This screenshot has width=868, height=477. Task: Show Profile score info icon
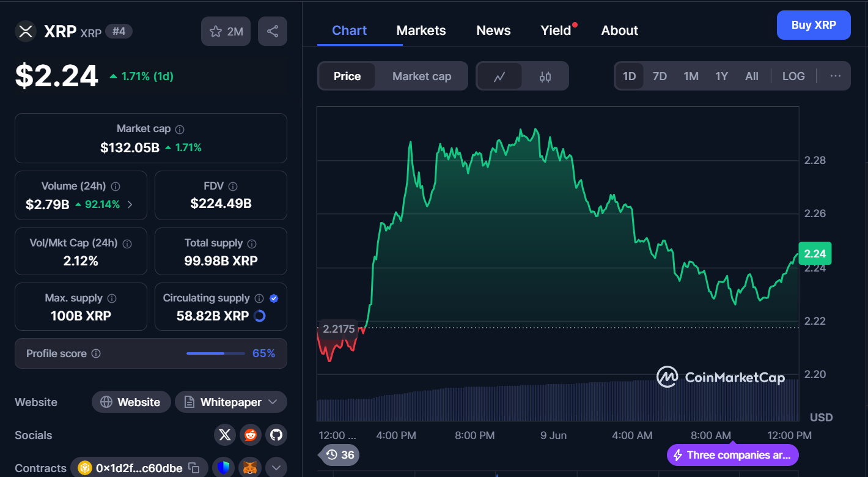pyautogui.click(x=96, y=353)
